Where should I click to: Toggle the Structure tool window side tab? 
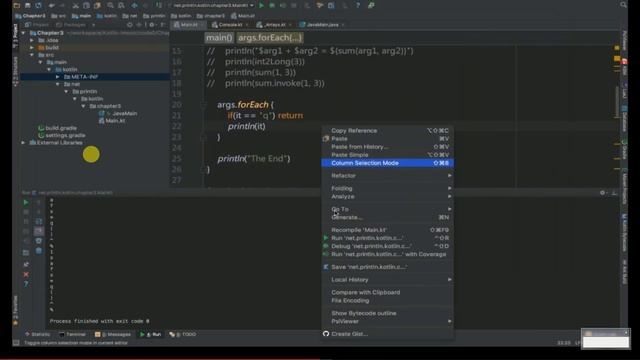tap(16, 71)
